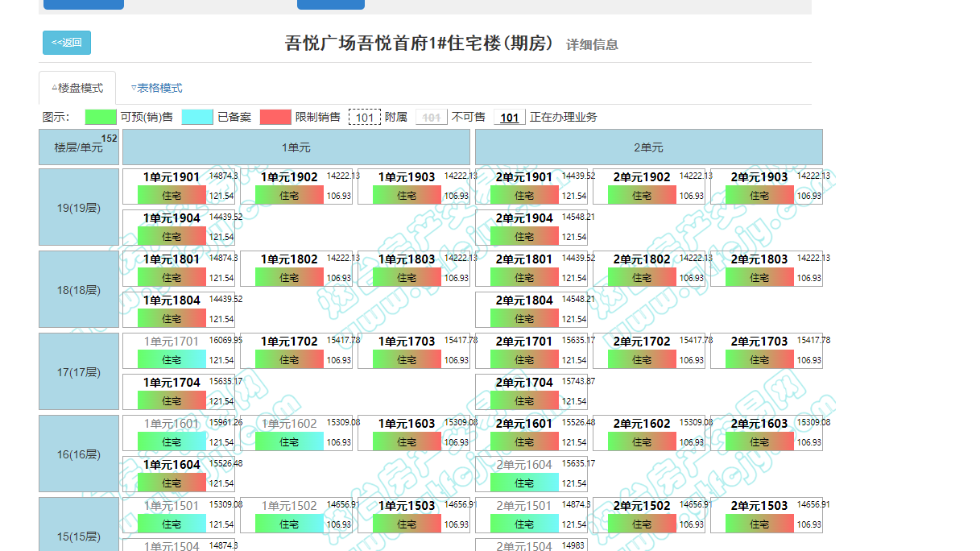Click the strikethrough 101 不可售 legend box
Image resolution: width=980 pixels, height=551 pixels.
[432, 118]
